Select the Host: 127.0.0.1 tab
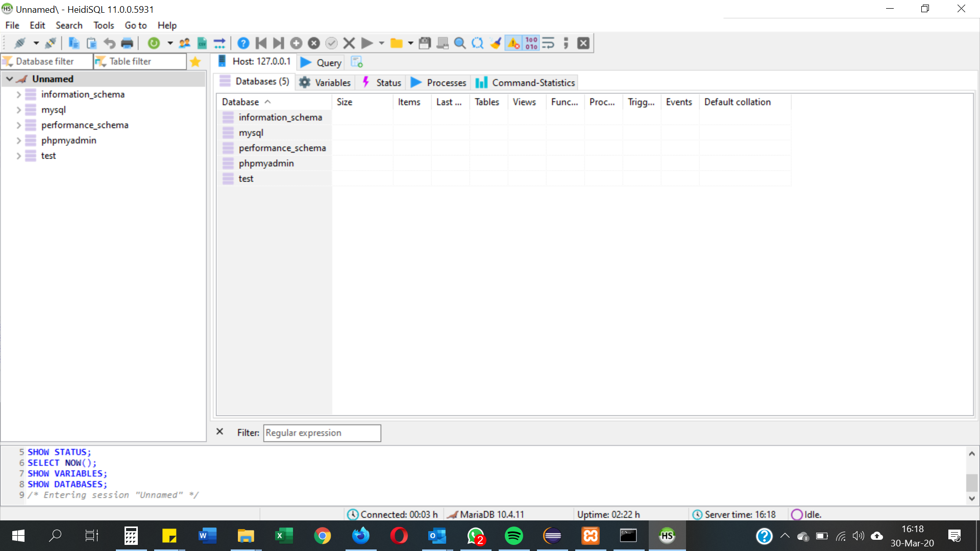This screenshot has width=980, height=551. point(254,61)
